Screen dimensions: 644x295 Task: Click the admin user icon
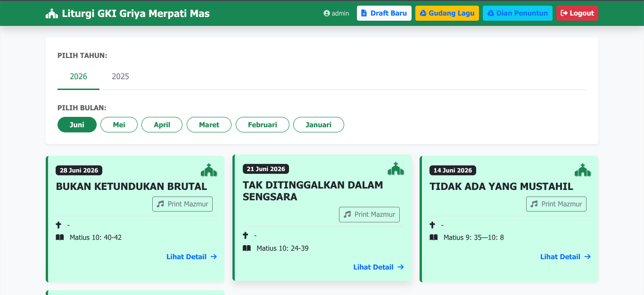point(327,13)
